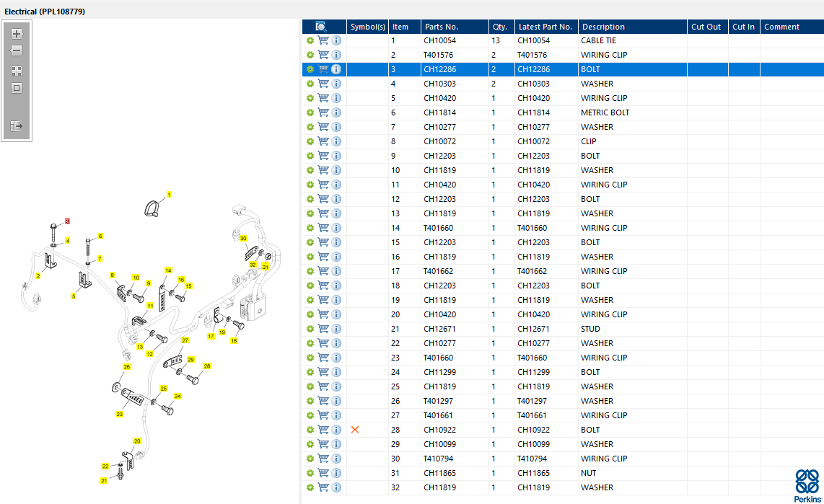
Task: Click CABLE TIE description text
Action: [x=599, y=40]
